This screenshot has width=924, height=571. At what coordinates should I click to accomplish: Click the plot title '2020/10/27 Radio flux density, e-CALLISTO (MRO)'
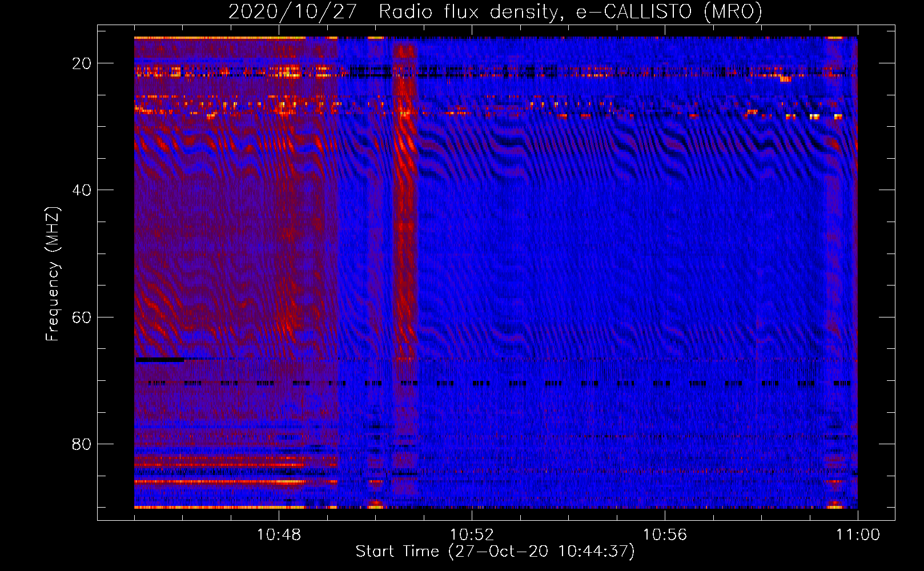pyautogui.click(x=495, y=12)
